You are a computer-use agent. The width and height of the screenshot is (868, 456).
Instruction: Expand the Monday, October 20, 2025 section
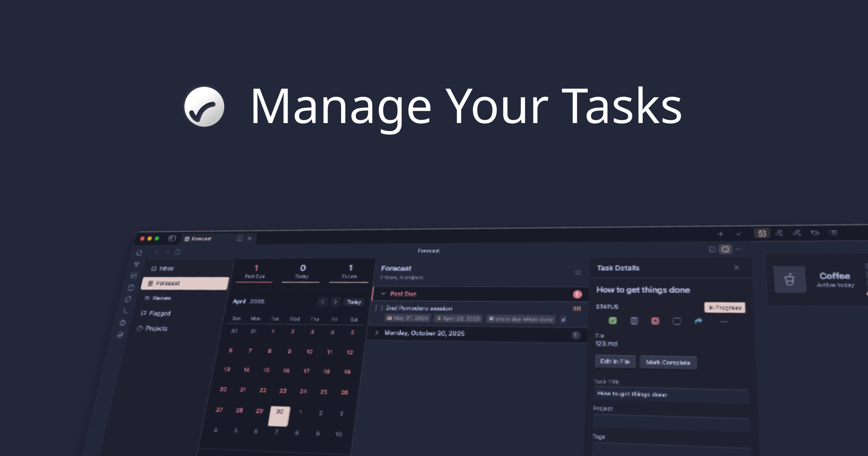pos(376,333)
